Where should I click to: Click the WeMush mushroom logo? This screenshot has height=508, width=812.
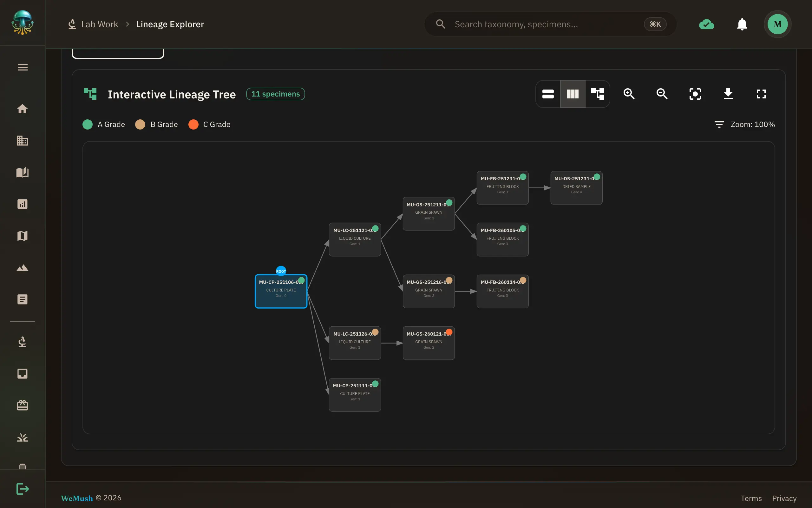pos(23,23)
